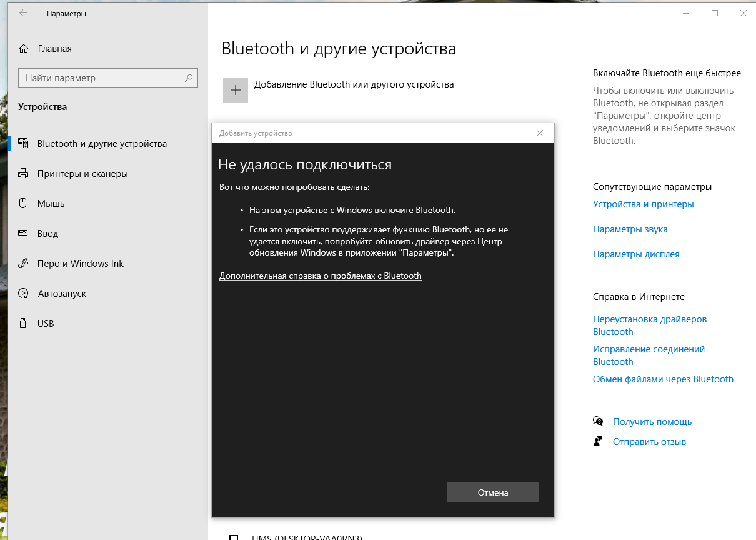Open Параметры звука link
Screen dimensions: 756x540
pos(630,229)
